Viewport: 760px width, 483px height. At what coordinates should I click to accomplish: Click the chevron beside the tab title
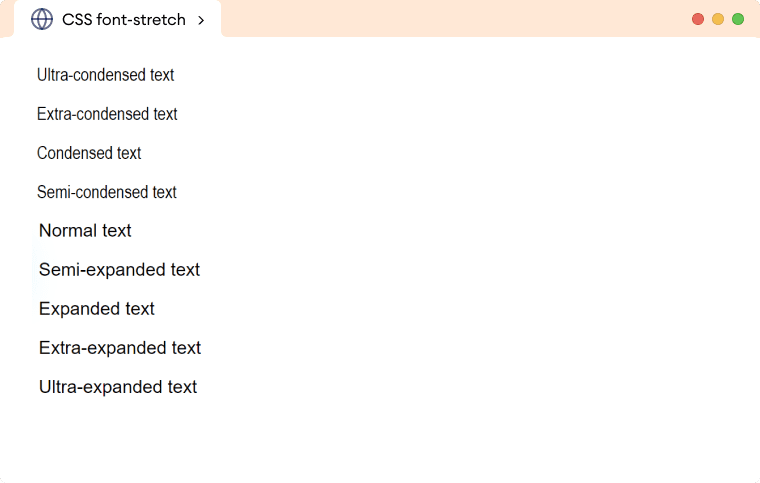201,20
